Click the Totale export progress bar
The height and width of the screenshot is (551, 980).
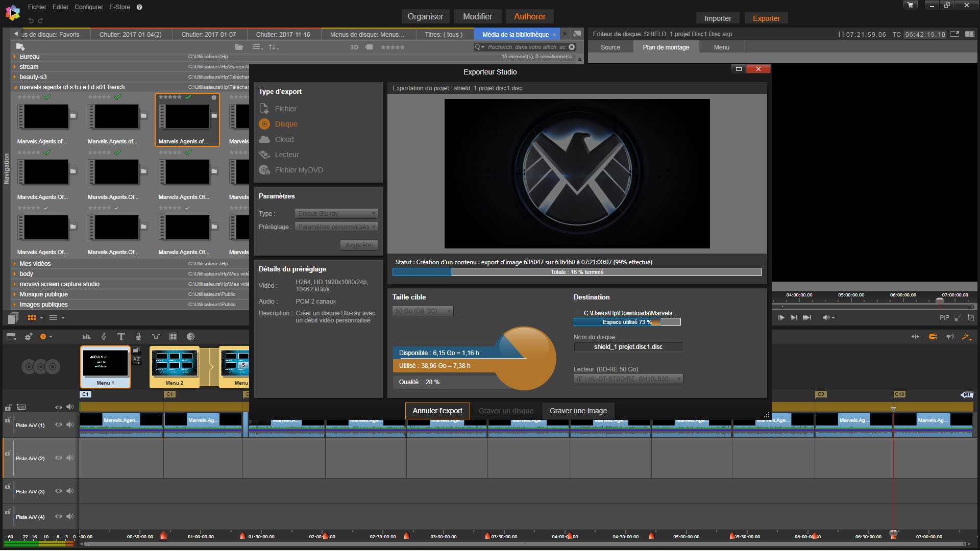(577, 272)
